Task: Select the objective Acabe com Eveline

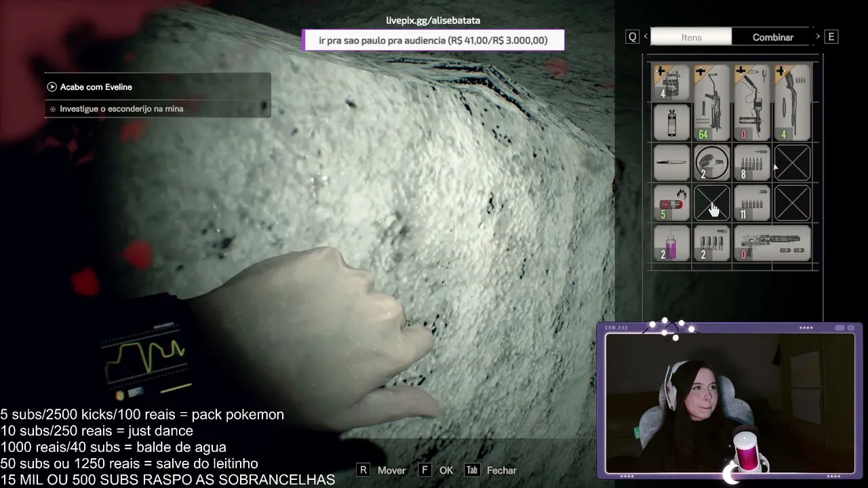Action: (158, 87)
